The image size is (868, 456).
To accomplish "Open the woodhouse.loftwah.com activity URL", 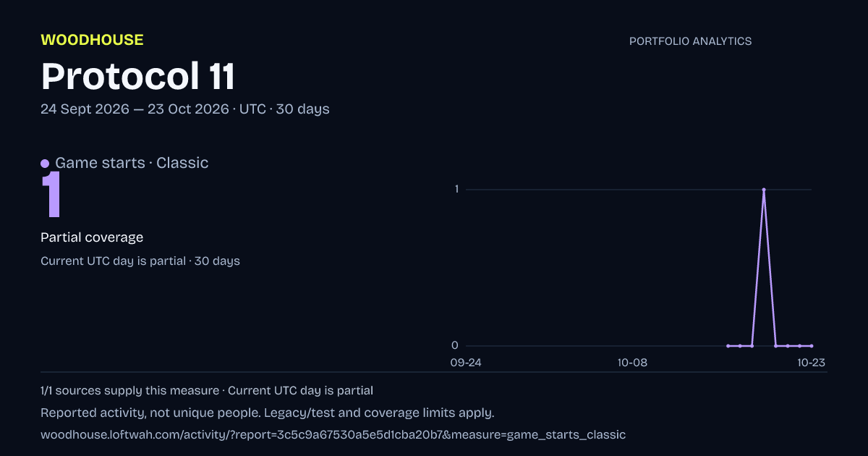I will 333,435.
